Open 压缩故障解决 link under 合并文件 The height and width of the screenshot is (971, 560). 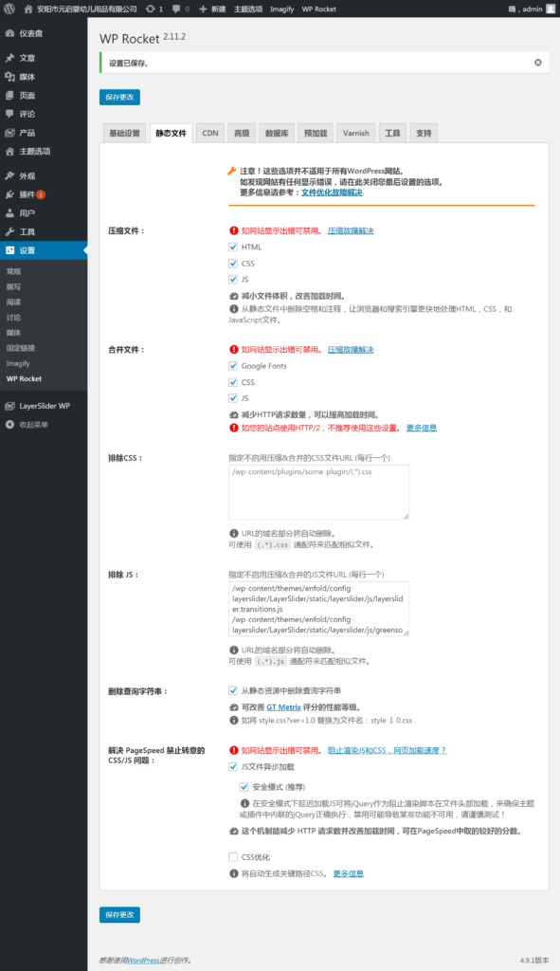tap(351, 349)
